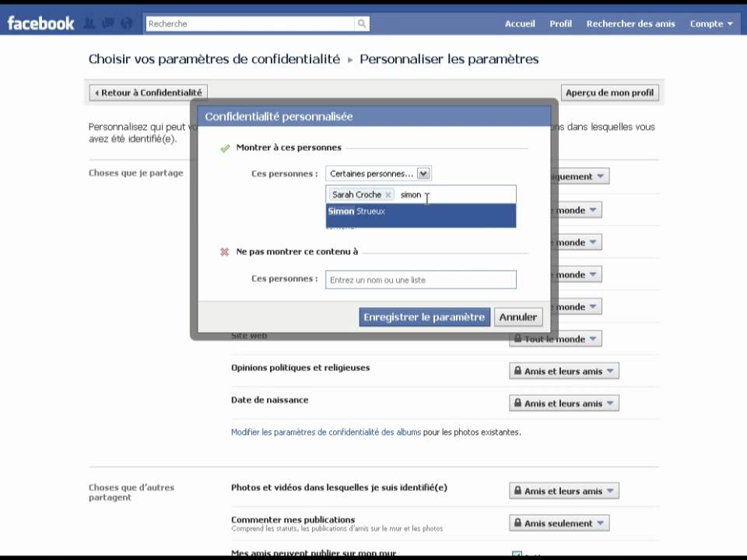747x560 pixels.
Task: Click Montrer à ces personnes heading
Action: 289,148
